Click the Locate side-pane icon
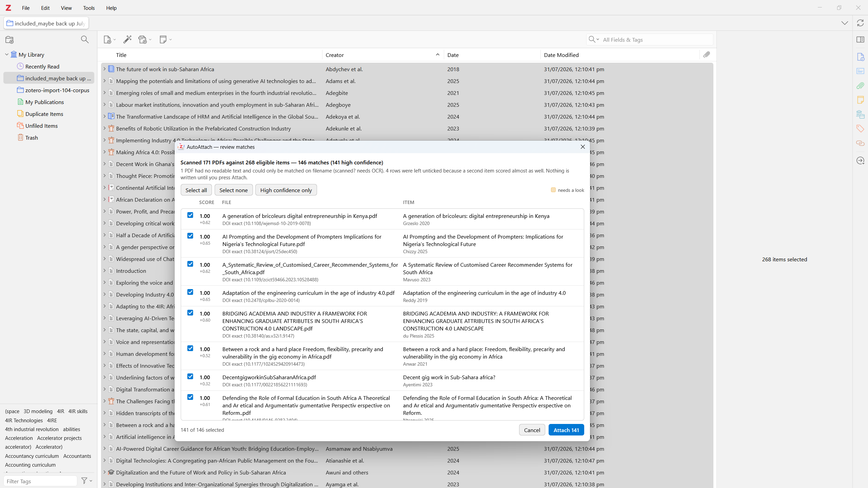The height and width of the screenshot is (488, 868). pos(860,161)
